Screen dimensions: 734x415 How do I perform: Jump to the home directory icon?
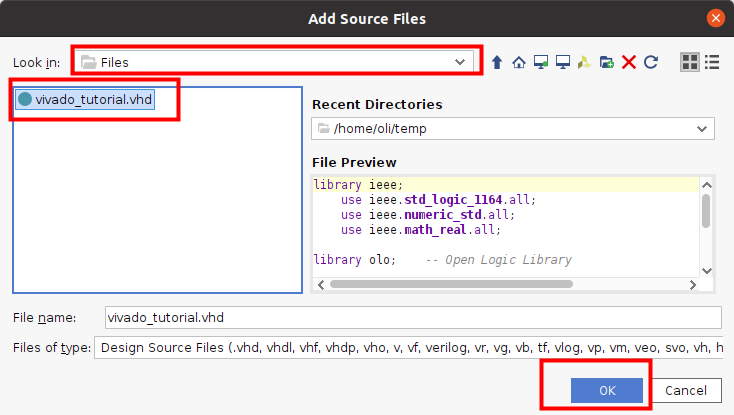pyautogui.click(x=519, y=62)
